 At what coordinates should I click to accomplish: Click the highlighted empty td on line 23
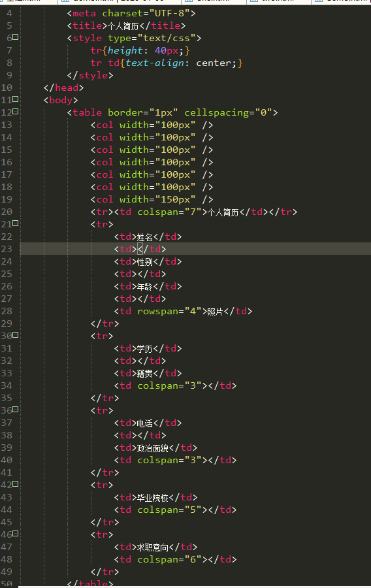pos(140,250)
